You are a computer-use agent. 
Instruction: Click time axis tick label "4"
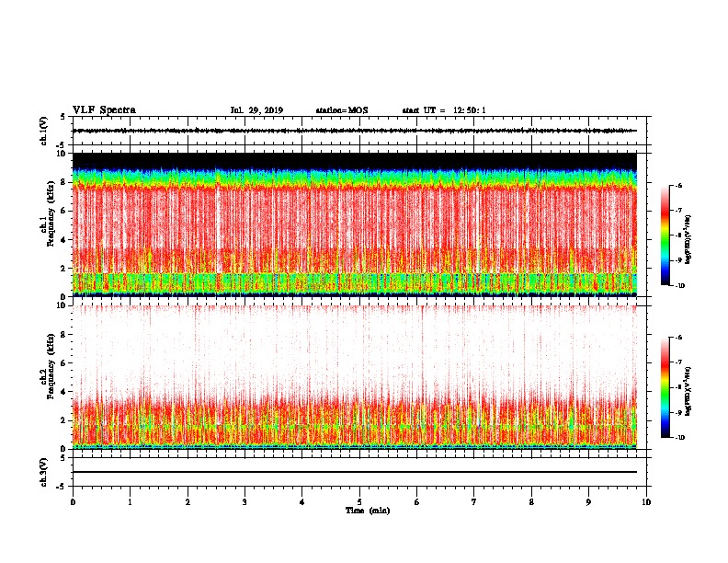[302, 502]
